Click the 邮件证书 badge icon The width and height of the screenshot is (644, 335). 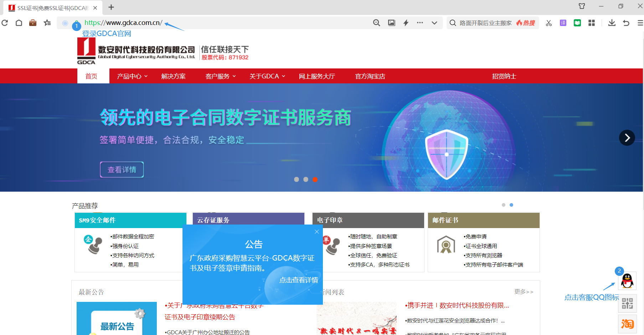(x=446, y=244)
